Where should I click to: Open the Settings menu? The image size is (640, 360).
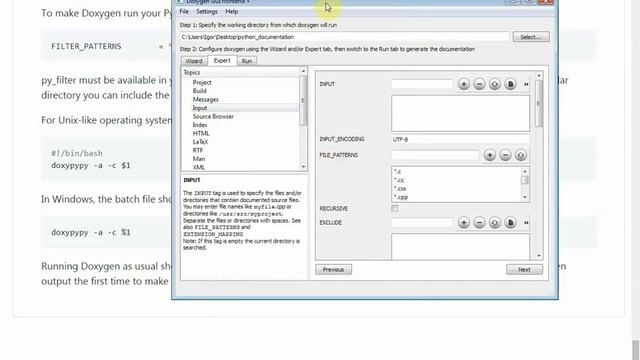point(207,11)
